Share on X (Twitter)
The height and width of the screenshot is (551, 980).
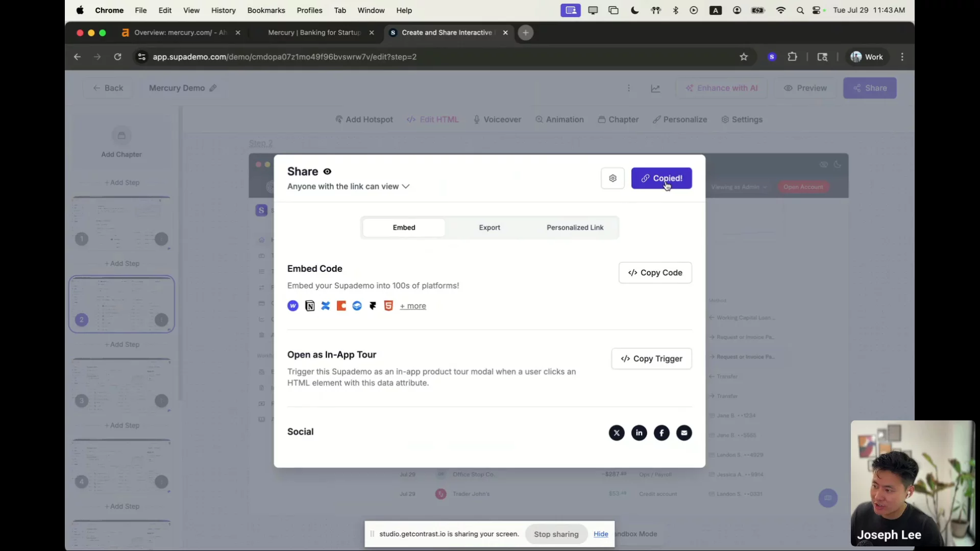point(617,433)
